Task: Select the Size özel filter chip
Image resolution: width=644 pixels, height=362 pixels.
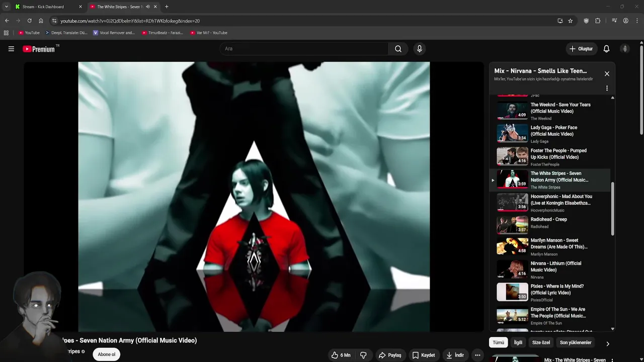Action: (541, 342)
